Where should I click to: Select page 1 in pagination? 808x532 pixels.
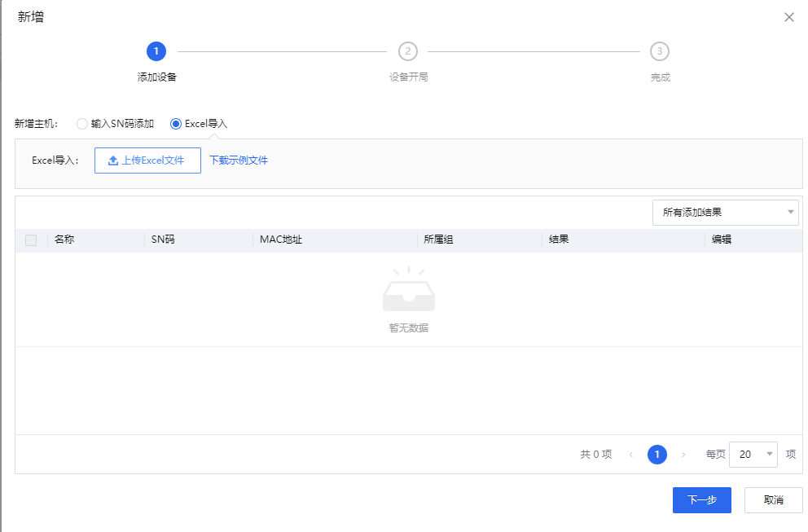[657, 455]
